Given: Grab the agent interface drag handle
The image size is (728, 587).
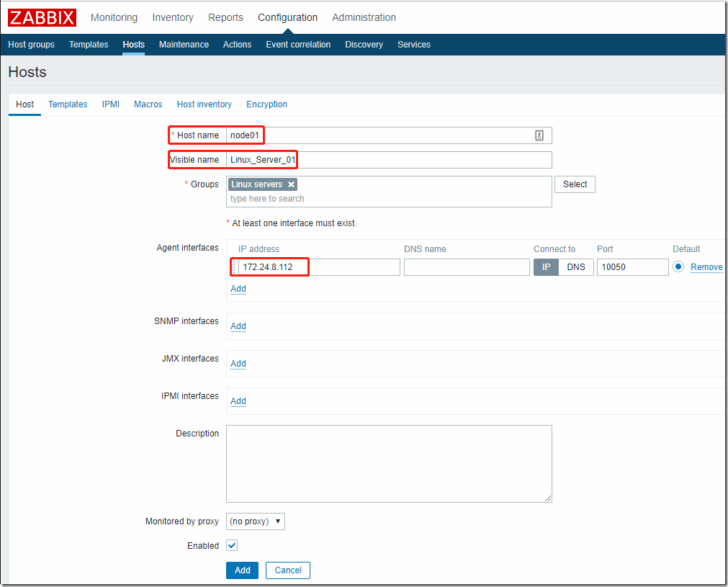Looking at the screenshot, I should click(x=233, y=267).
